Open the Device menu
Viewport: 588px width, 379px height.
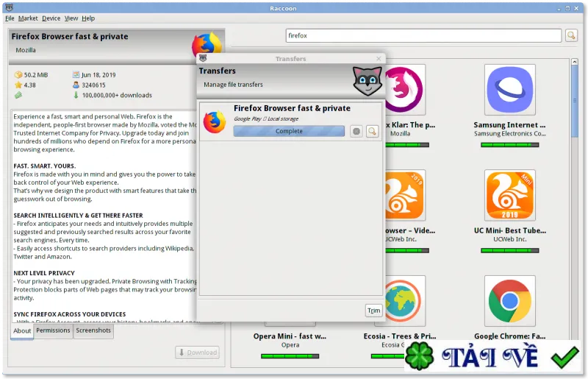click(51, 18)
